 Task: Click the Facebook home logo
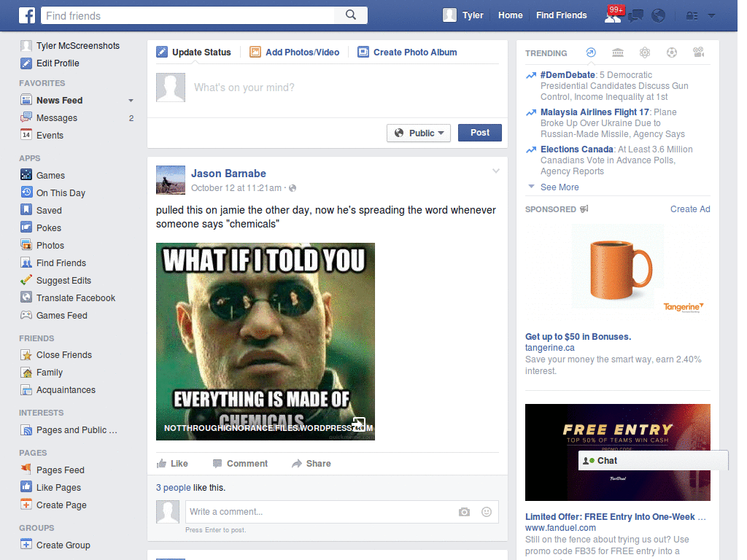click(27, 15)
